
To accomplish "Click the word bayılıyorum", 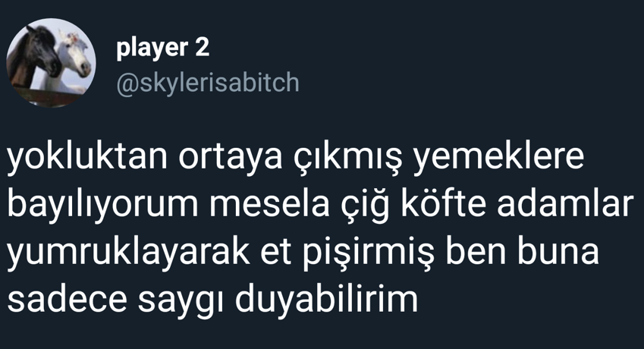I will 102,205.
